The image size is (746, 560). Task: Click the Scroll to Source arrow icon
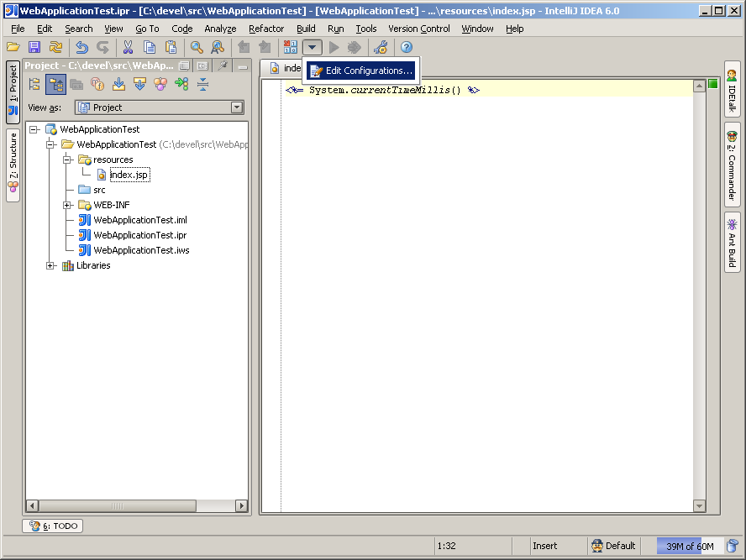[118, 85]
